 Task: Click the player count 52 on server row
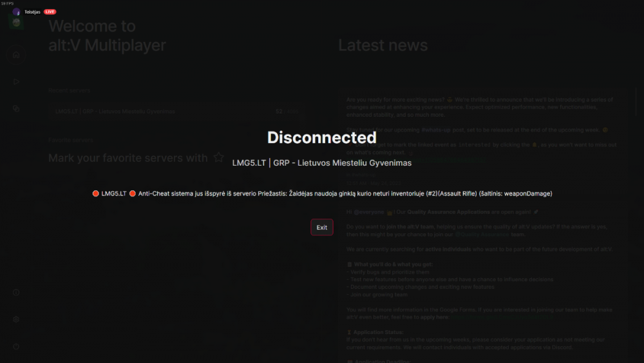click(x=279, y=112)
